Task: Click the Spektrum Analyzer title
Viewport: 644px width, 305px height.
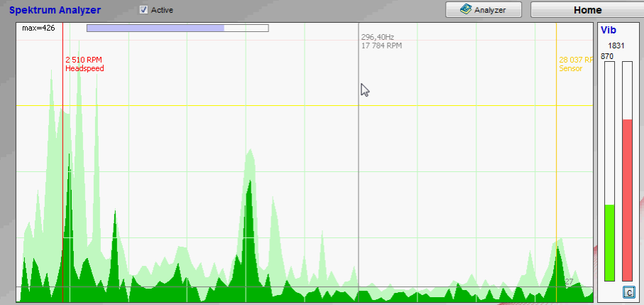Action: coord(55,11)
